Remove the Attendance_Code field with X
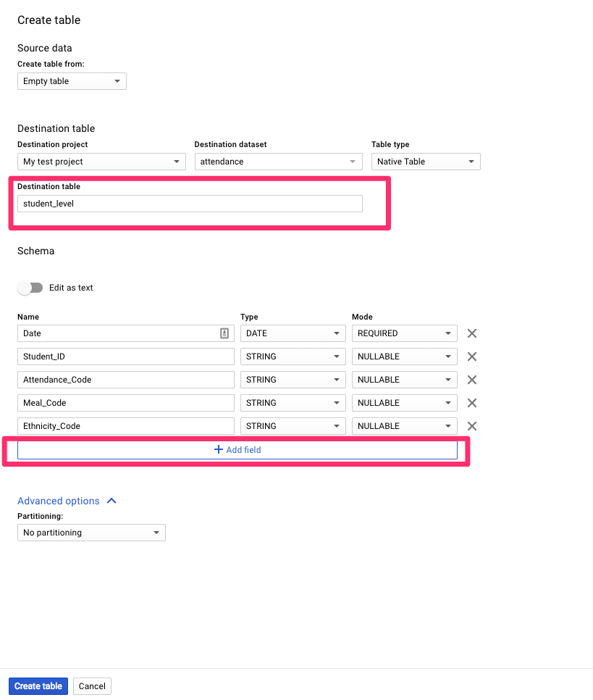The width and height of the screenshot is (593, 700). click(x=471, y=380)
